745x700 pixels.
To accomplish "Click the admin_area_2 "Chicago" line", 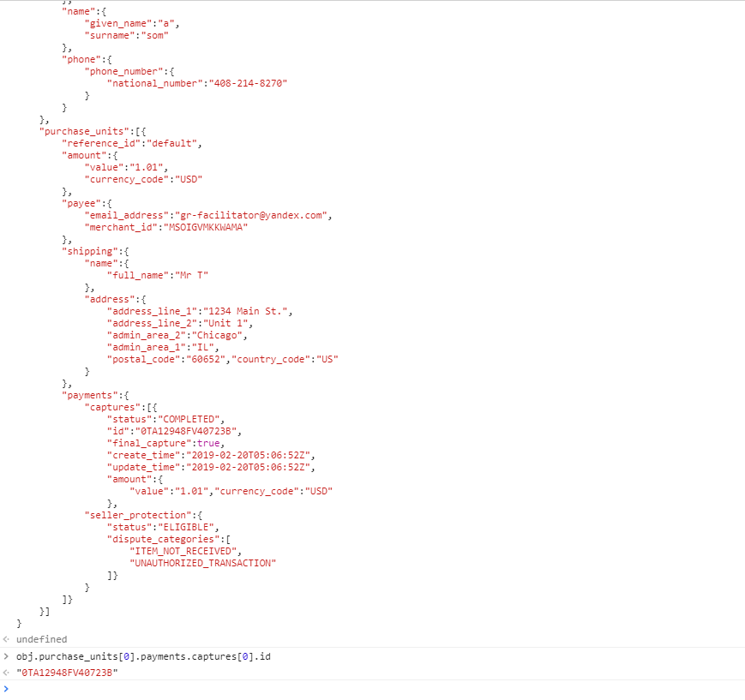I will click(177, 335).
